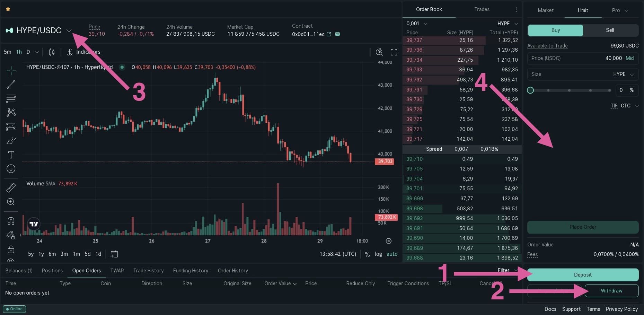The image size is (644, 315).
Task: Open the emoji sticker tool
Action: (x=11, y=169)
